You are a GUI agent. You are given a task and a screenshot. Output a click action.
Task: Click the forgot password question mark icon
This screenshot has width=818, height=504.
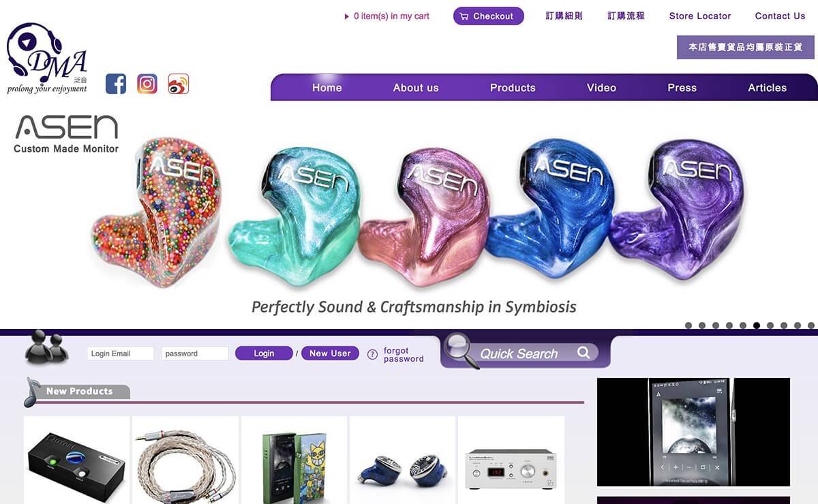[x=372, y=354]
